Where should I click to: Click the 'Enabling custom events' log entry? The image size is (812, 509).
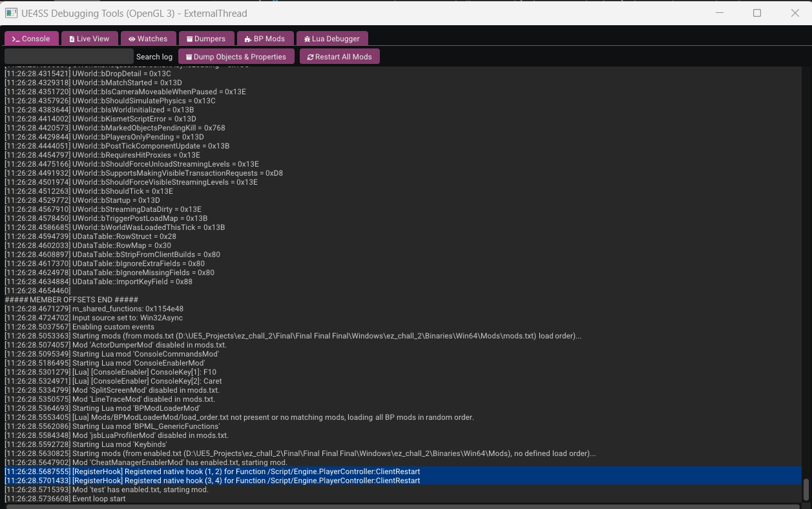coord(113,327)
